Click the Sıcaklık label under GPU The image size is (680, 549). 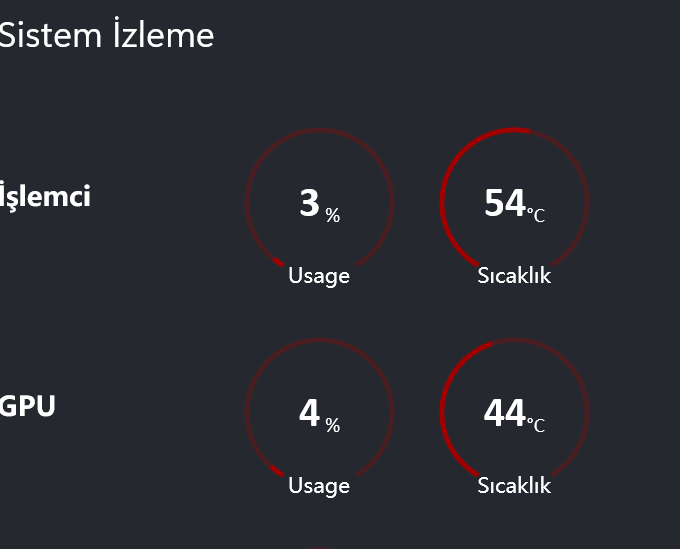coord(514,485)
